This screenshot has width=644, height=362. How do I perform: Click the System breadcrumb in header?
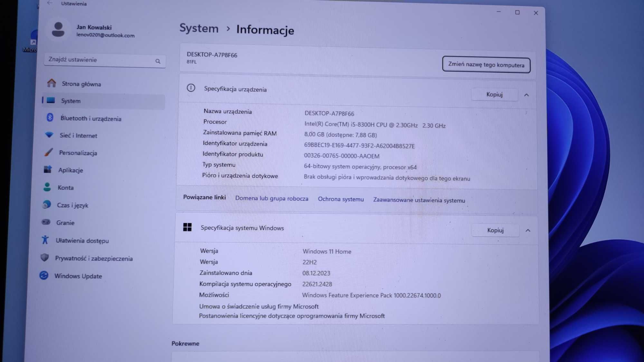pyautogui.click(x=199, y=28)
